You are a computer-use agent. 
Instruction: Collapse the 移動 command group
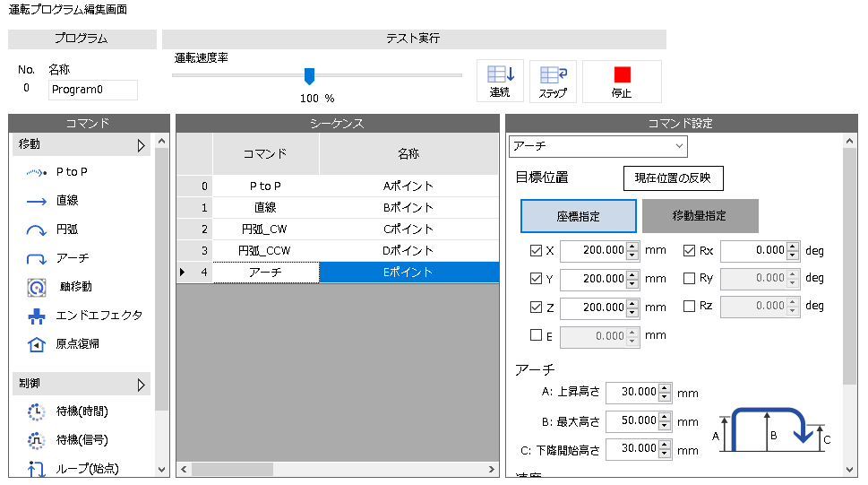(141, 145)
